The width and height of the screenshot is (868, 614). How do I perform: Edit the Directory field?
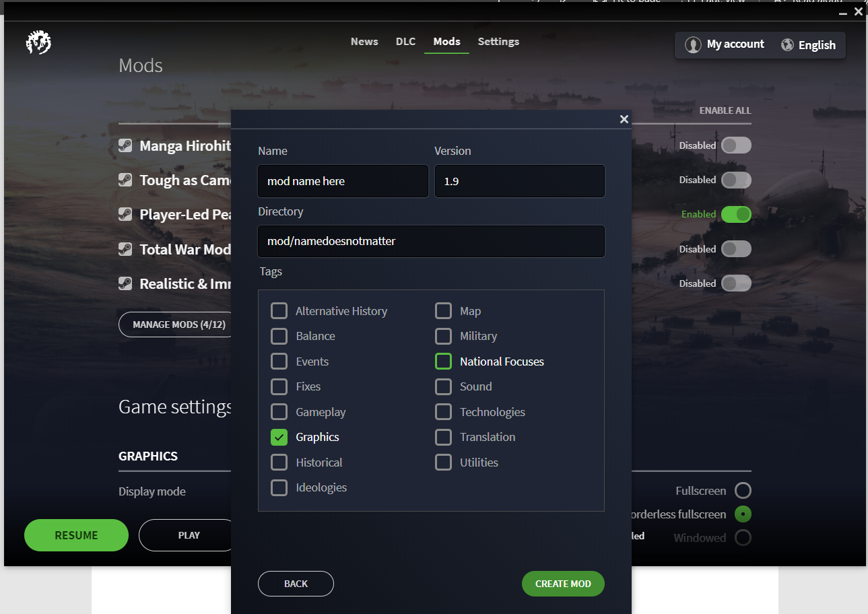[431, 241]
